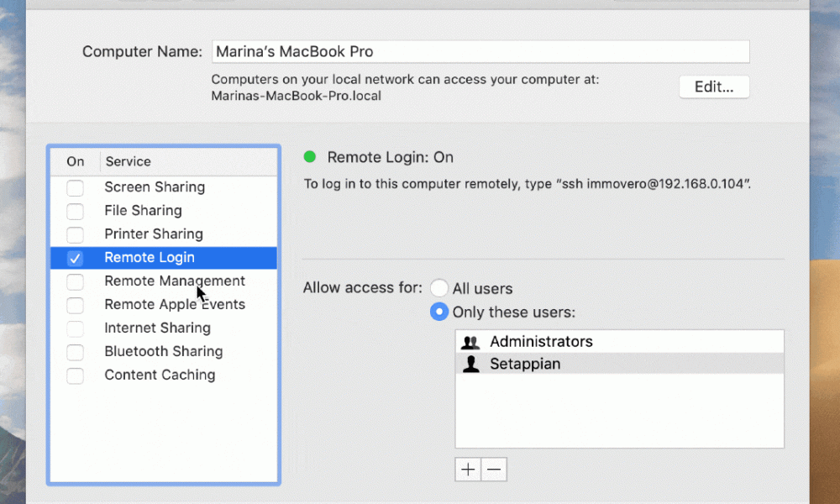Uncheck the Remote Login checkbox
Image resolution: width=840 pixels, height=504 pixels.
click(x=75, y=259)
